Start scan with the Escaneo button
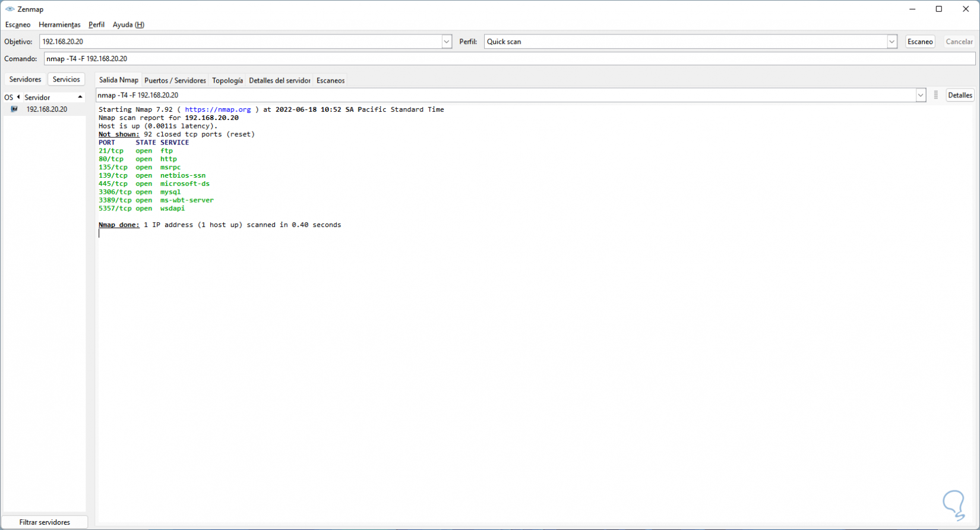Image resolution: width=980 pixels, height=530 pixels. click(920, 42)
